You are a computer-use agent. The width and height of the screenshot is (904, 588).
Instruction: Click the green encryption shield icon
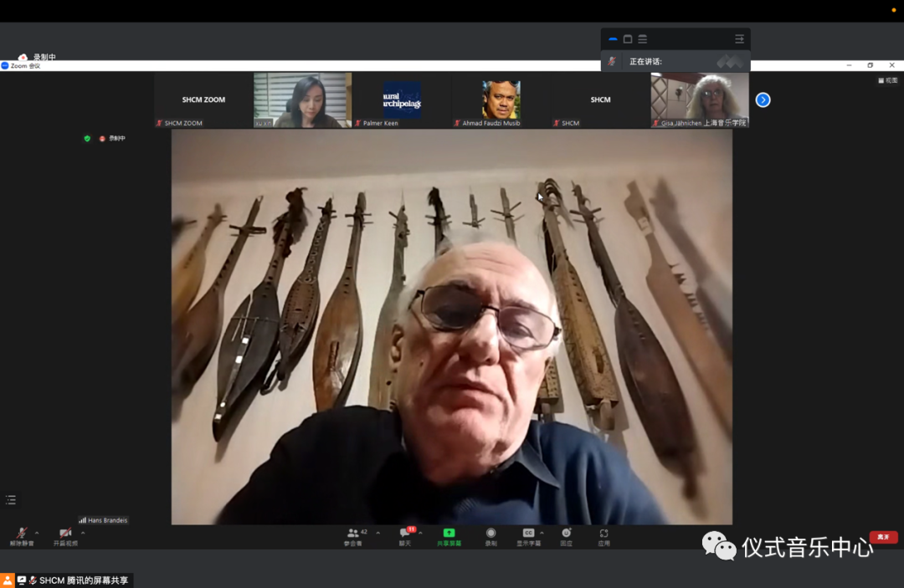pyautogui.click(x=87, y=138)
